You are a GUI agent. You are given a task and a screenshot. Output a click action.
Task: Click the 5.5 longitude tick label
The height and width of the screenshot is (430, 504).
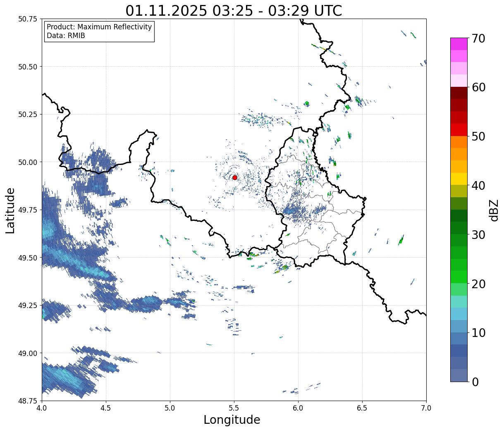pyautogui.click(x=234, y=408)
